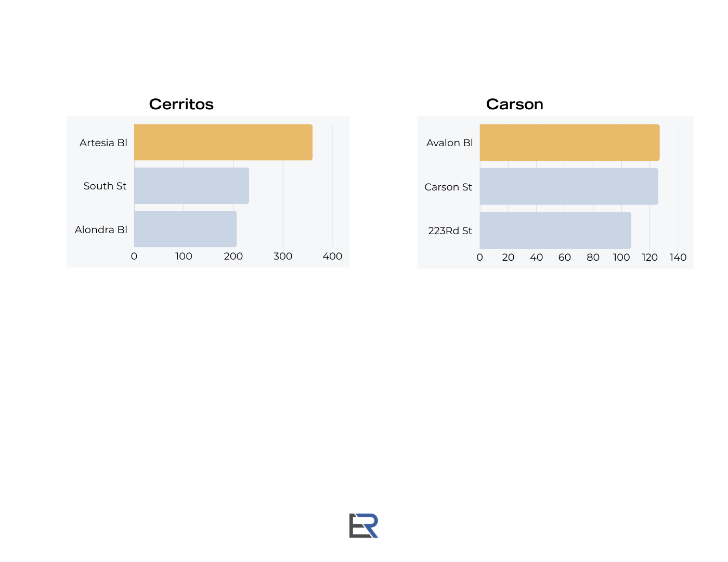The image size is (728, 562).
Task: Click the ER logo at the bottom
Action: (x=363, y=526)
